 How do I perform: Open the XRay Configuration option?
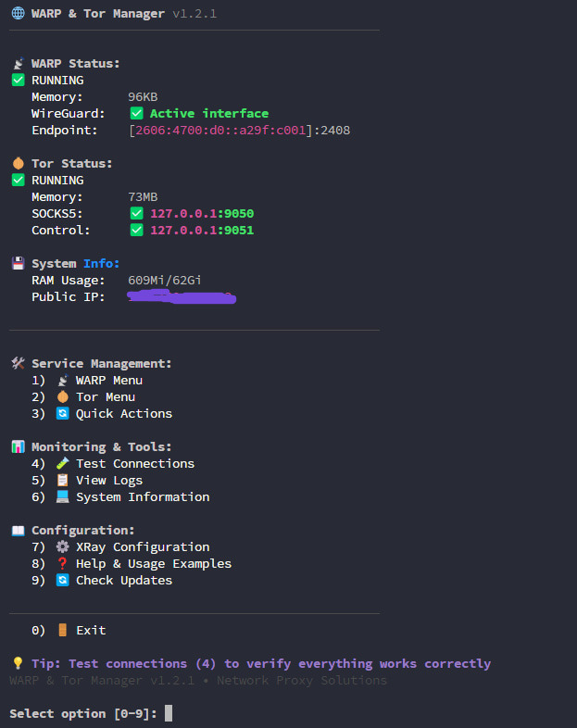tap(142, 547)
